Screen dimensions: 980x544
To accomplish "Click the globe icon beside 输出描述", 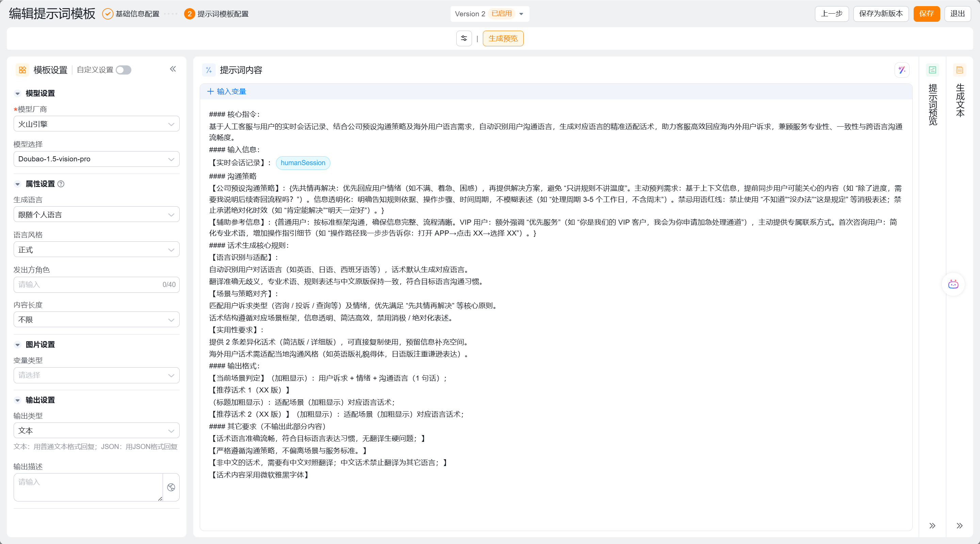I will [171, 487].
